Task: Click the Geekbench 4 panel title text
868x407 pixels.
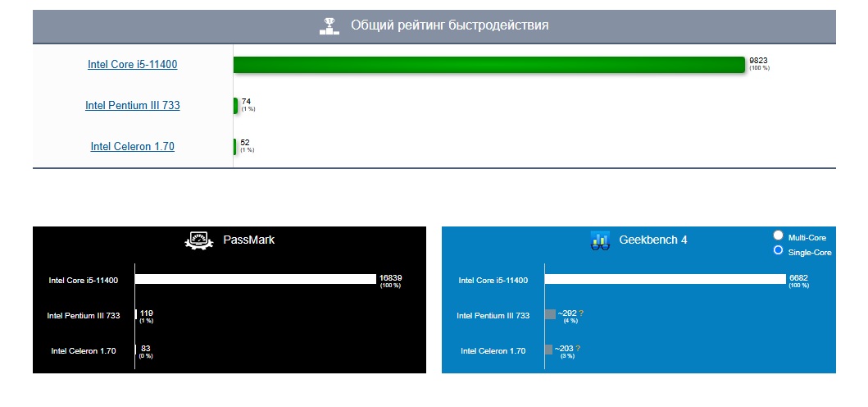Action: pos(653,240)
